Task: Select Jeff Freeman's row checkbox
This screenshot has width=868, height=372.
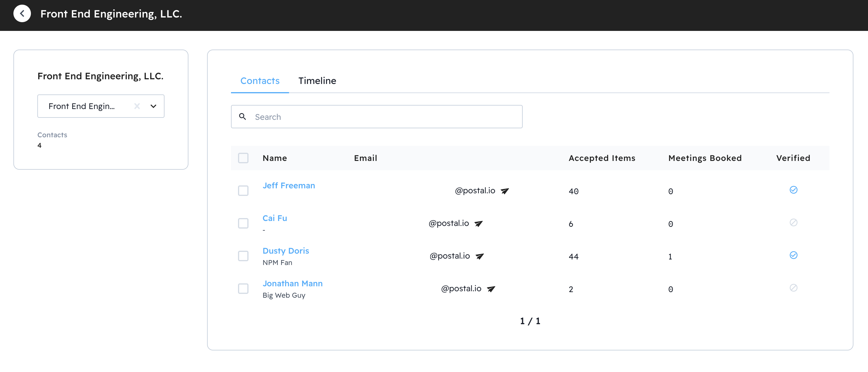Action: point(243,191)
